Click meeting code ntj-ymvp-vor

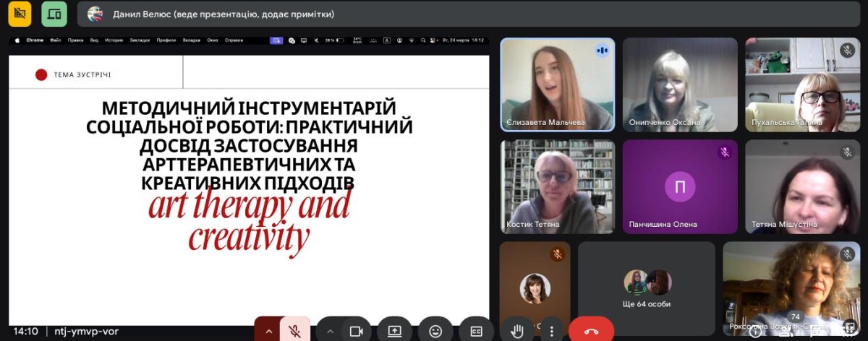click(x=86, y=331)
